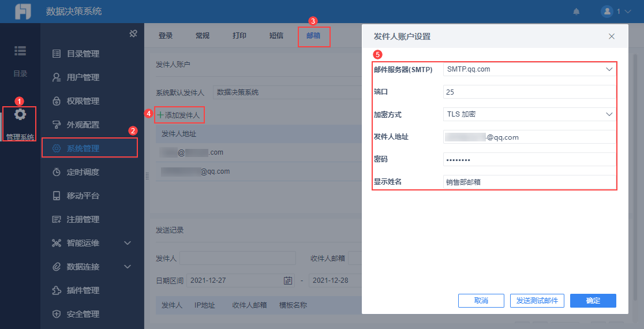Click the 系统管理 gear icon

(57, 148)
